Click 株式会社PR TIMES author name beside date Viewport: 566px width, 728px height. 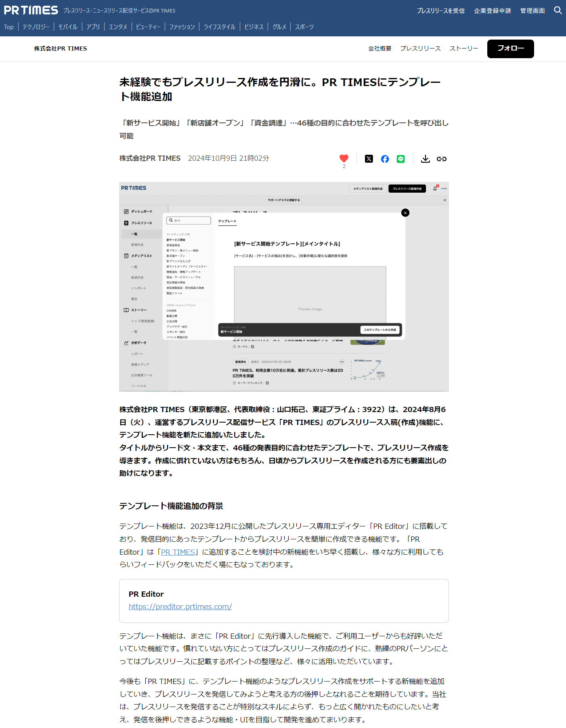[x=150, y=158]
